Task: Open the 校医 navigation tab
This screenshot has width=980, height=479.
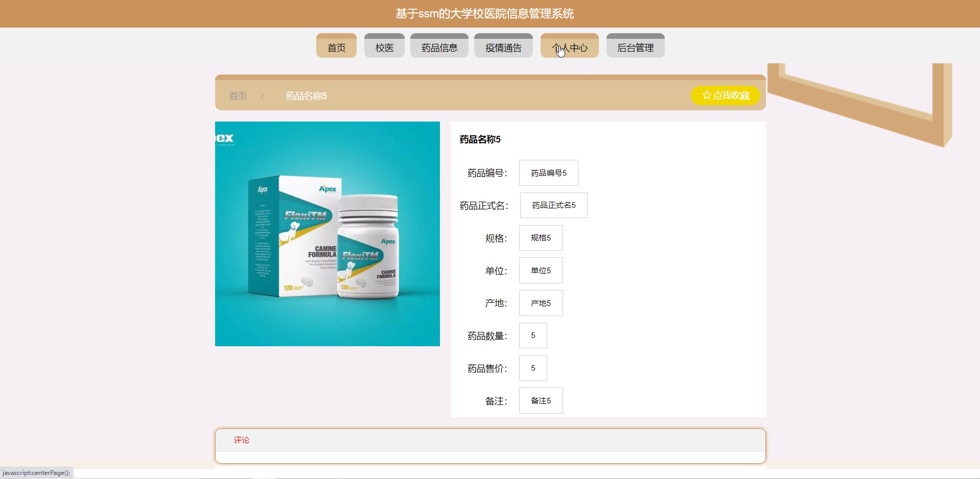Action: click(384, 46)
